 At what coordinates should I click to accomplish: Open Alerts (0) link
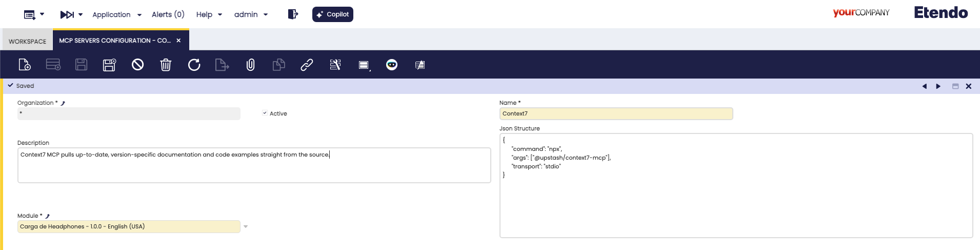(168, 14)
